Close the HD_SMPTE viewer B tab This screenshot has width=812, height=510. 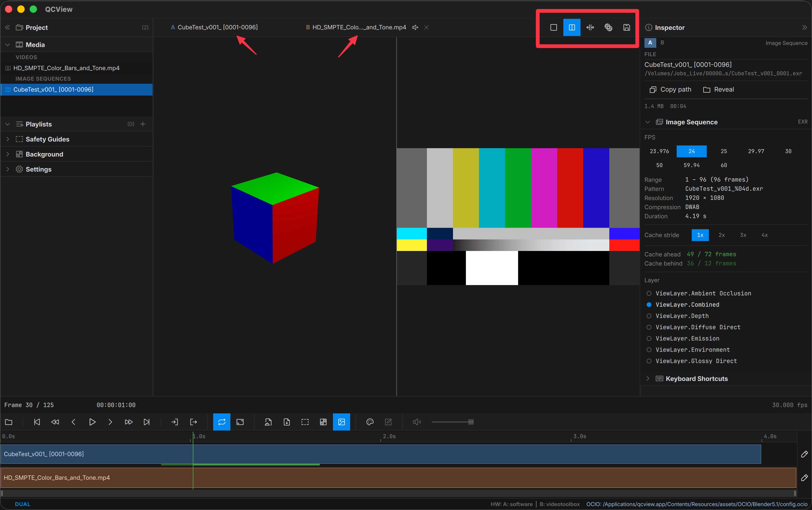point(426,27)
